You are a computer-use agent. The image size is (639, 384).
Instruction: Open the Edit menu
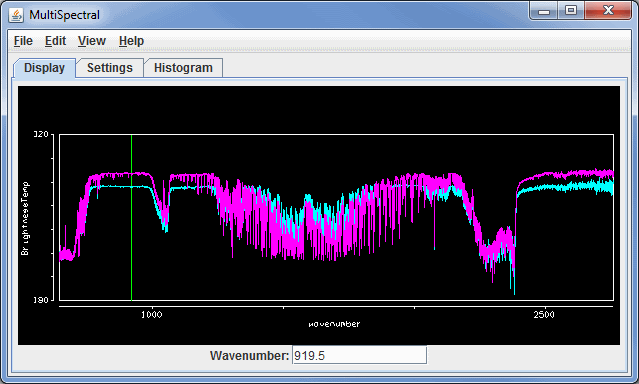(x=55, y=41)
